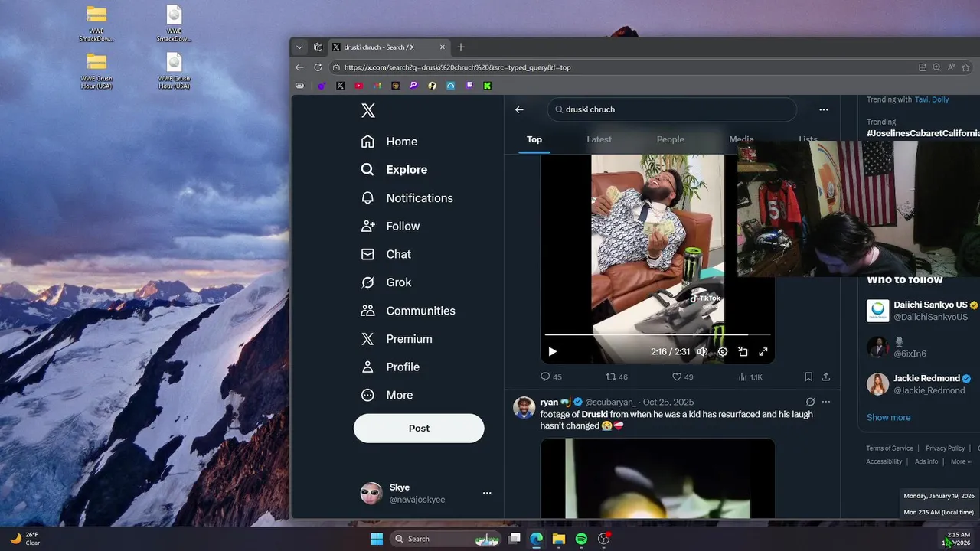Screen dimensions: 980x551
Task: Open search settings three-dot menu
Action: [824, 109]
